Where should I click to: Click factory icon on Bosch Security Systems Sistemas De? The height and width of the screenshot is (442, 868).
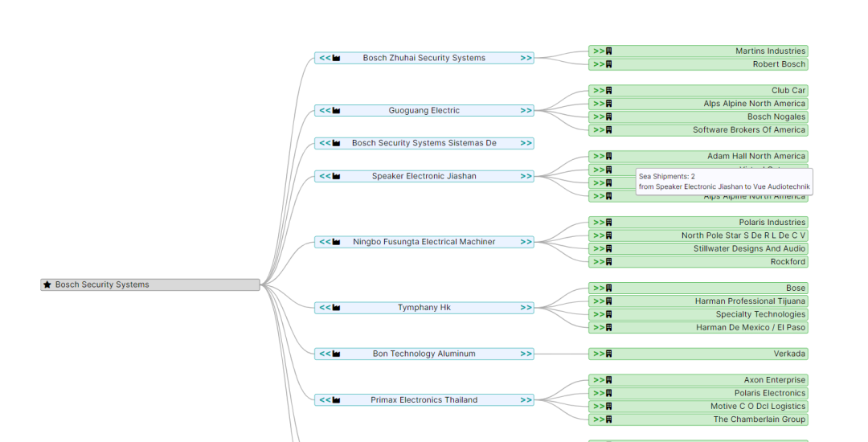[336, 143]
